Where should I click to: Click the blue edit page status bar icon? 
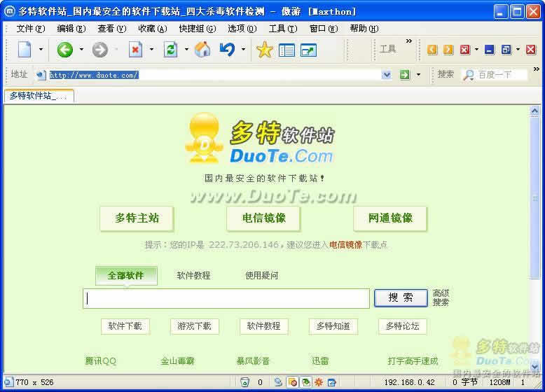(332, 382)
